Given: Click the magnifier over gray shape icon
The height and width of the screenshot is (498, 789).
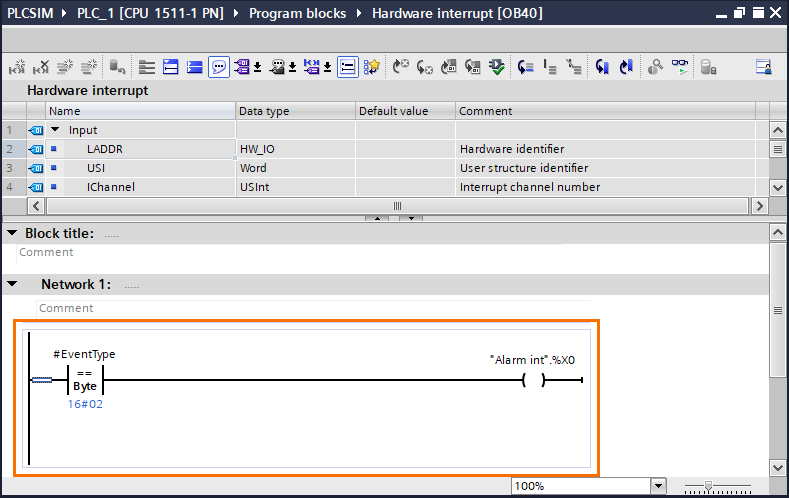Looking at the screenshot, I should [655, 67].
